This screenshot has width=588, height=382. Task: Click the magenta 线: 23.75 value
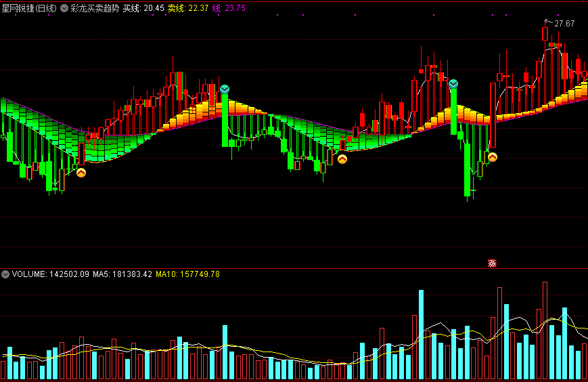point(229,8)
